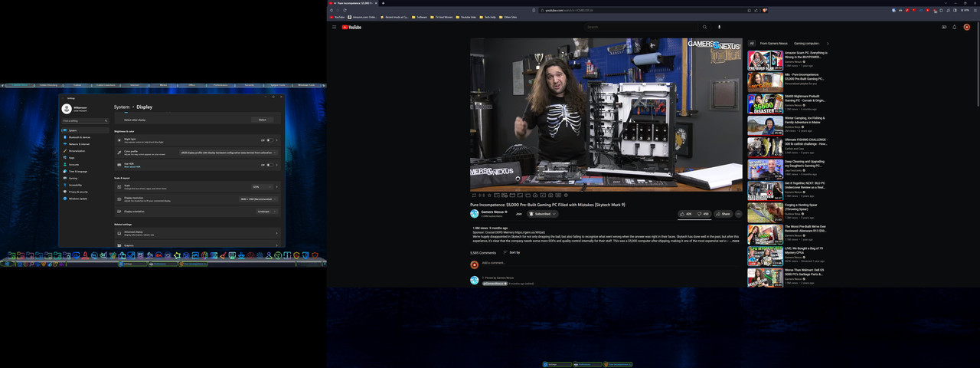Click the More about HDR link
This screenshot has height=368, width=980.
click(x=132, y=167)
